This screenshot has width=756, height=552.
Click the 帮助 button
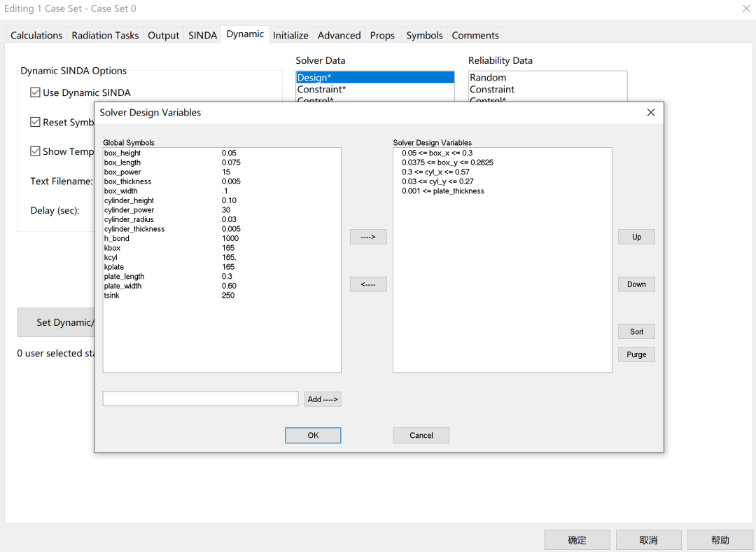click(x=720, y=540)
